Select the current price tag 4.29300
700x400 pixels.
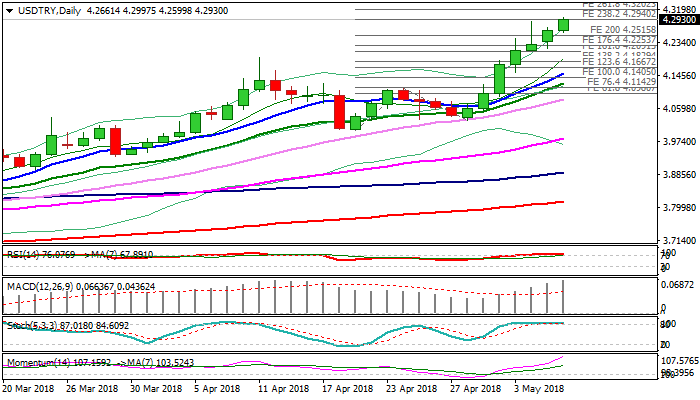point(676,20)
